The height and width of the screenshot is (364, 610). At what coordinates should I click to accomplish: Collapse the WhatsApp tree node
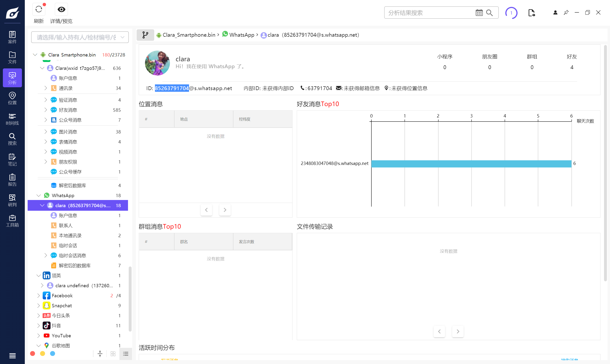39,195
